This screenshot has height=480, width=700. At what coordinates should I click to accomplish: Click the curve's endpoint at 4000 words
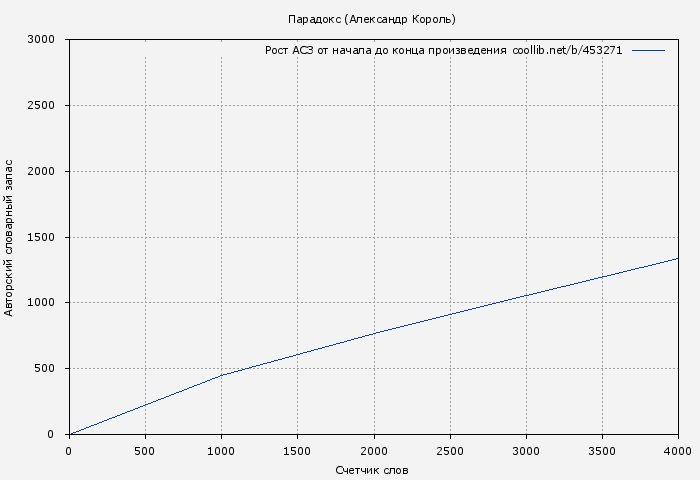(677, 258)
